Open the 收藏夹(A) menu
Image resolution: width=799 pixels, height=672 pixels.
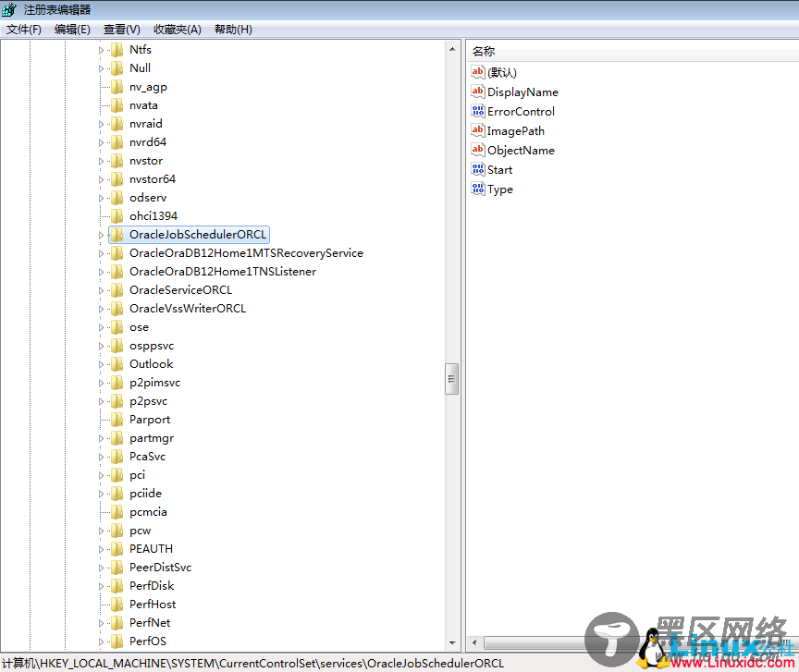point(178,30)
